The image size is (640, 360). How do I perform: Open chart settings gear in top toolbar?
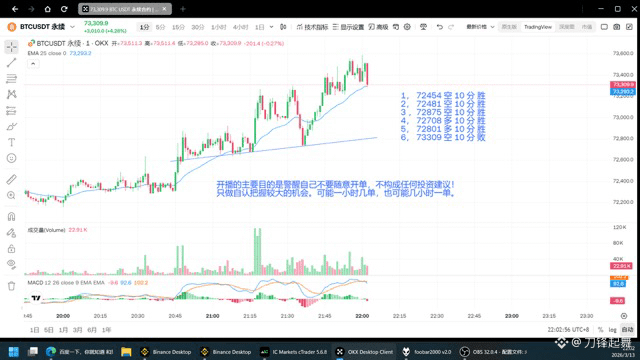(x=407, y=27)
